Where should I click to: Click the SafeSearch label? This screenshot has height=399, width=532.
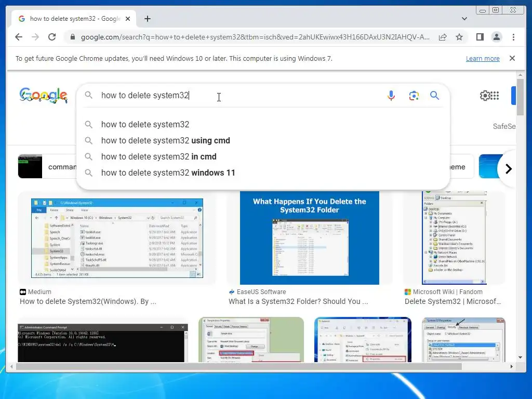(504, 126)
